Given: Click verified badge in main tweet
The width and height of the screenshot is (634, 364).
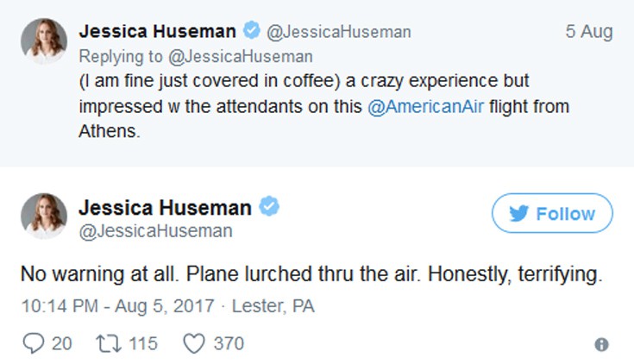Looking at the screenshot, I should coord(269,208).
